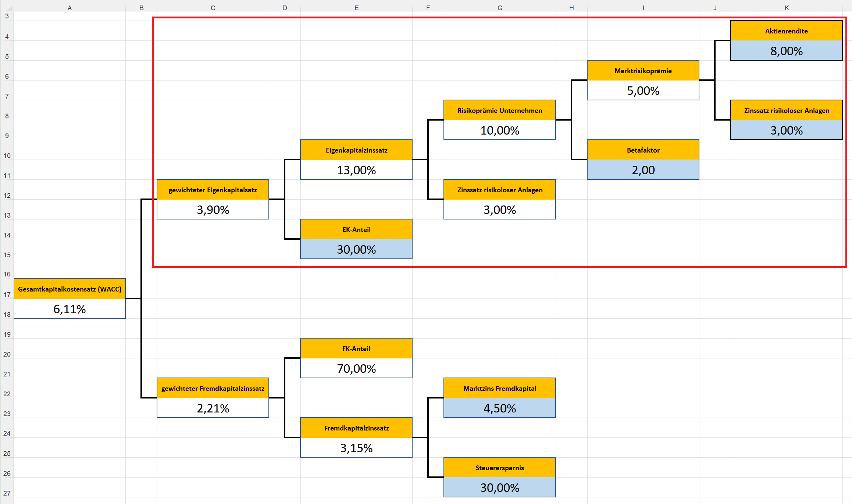The height and width of the screenshot is (504, 852).
Task: Select the FK-Anteil 70,00% cell
Action: coord(356,368)
